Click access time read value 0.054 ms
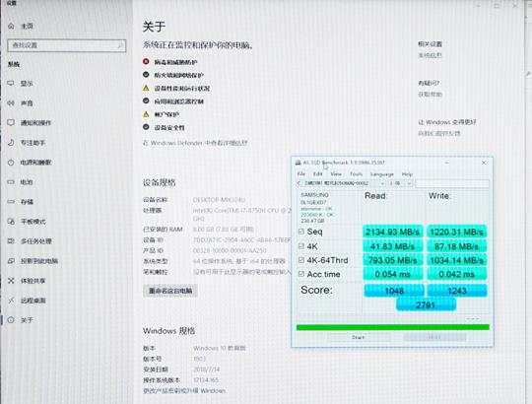The image size is (532, 404). point(392,274)
